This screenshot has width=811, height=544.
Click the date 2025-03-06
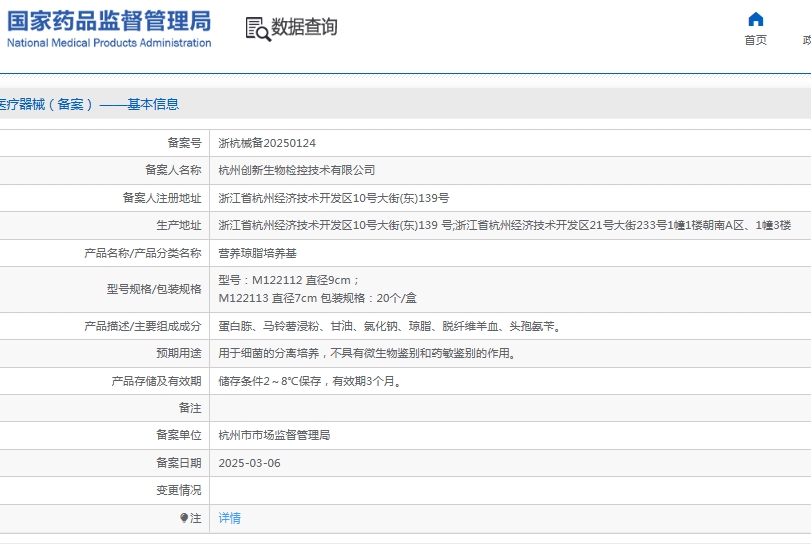[x=249, y=463]
